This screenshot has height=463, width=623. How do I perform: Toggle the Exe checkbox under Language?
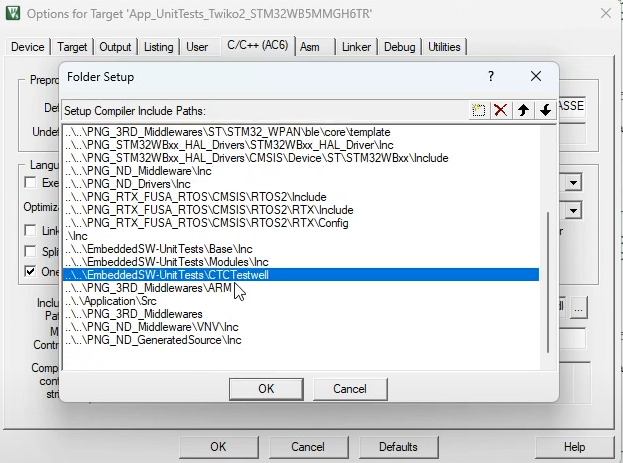click(x=30, y=183)
